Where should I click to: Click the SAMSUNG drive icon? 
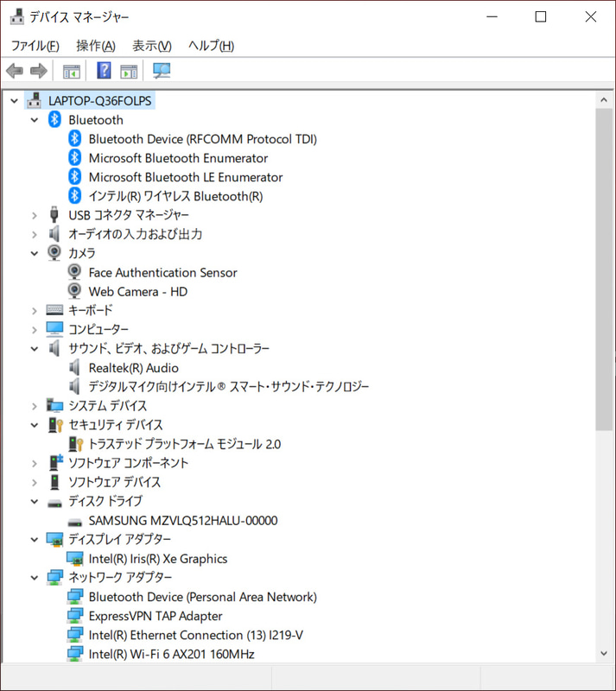tap(74, 523)
